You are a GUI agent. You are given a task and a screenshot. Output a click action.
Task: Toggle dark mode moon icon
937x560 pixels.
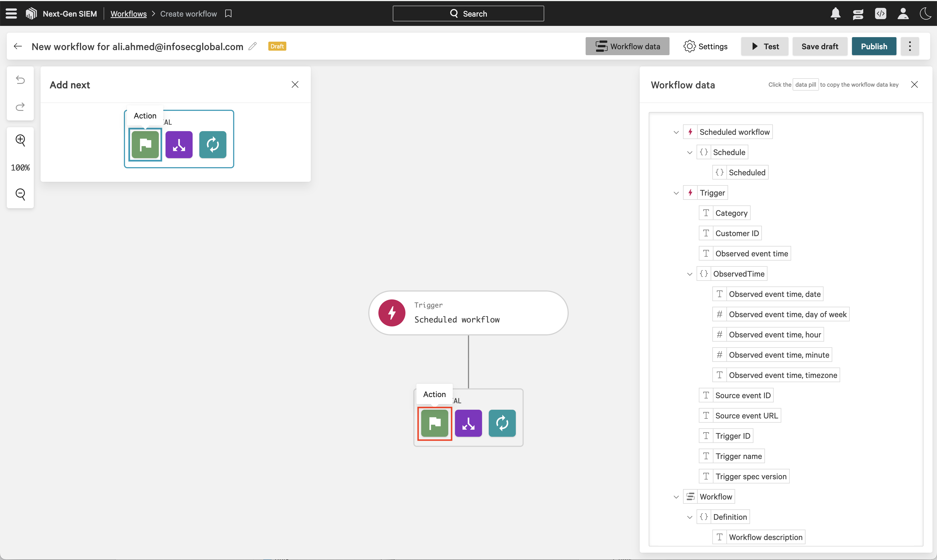tap(925, 14)
